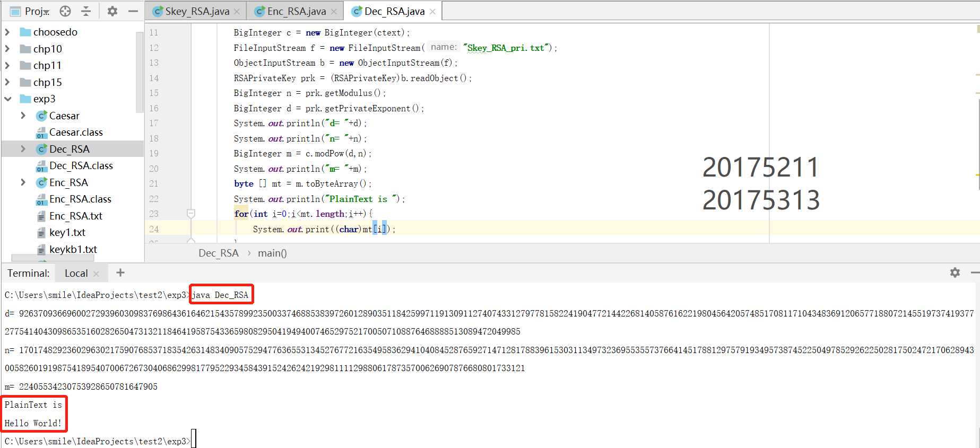Viewport: 980px width, 448px height.
Task: Click the chp11 folder icon
Action: 25,65
